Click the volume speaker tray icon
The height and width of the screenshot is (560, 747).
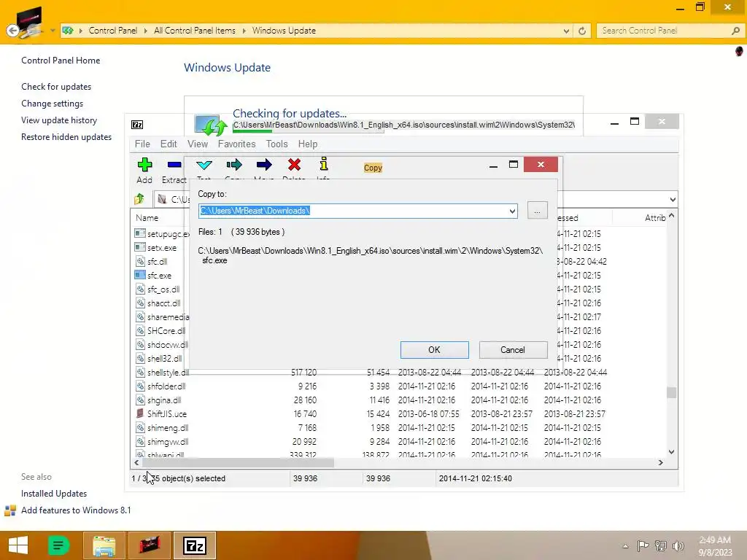tap(678, 545)
